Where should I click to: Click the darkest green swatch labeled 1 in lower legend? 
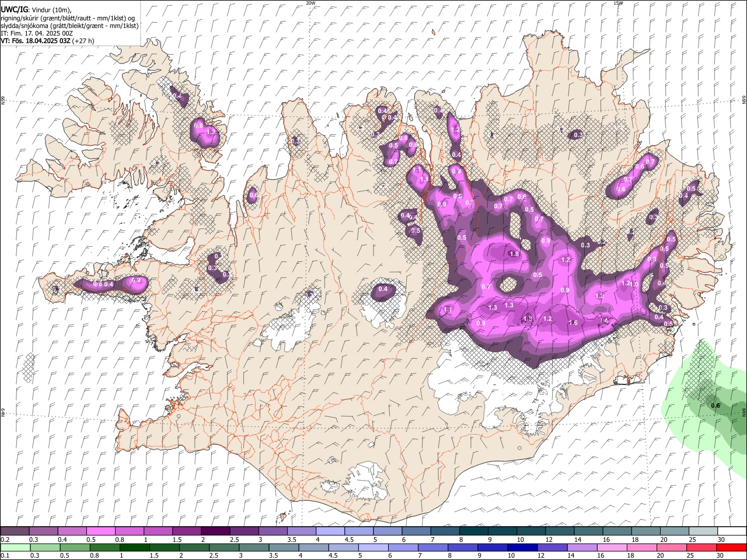tap(134, 547)
